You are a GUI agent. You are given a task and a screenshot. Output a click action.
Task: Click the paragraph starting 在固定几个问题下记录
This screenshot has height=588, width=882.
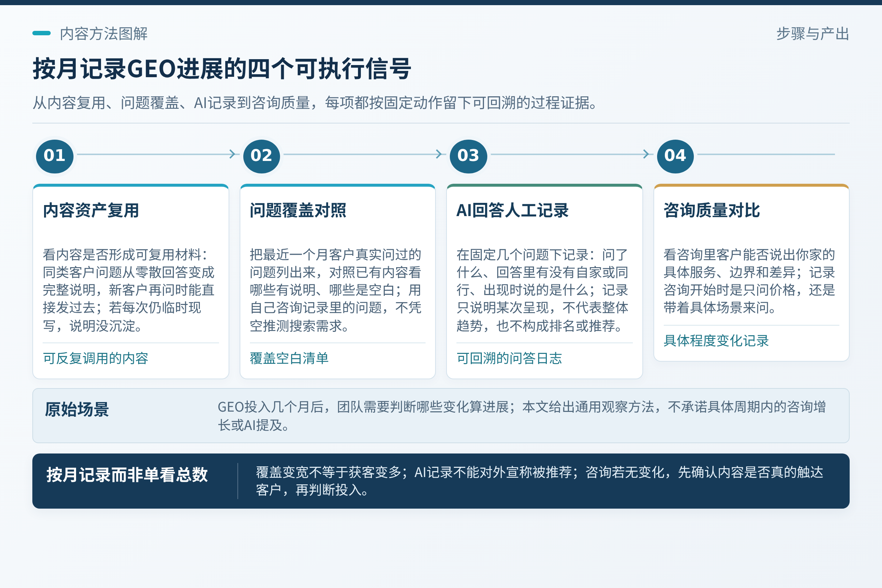[542, 290]
